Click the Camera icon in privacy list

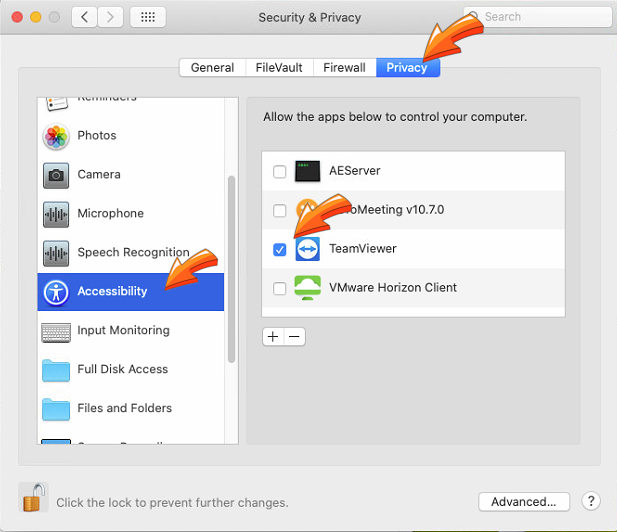[x=56, y=175]
